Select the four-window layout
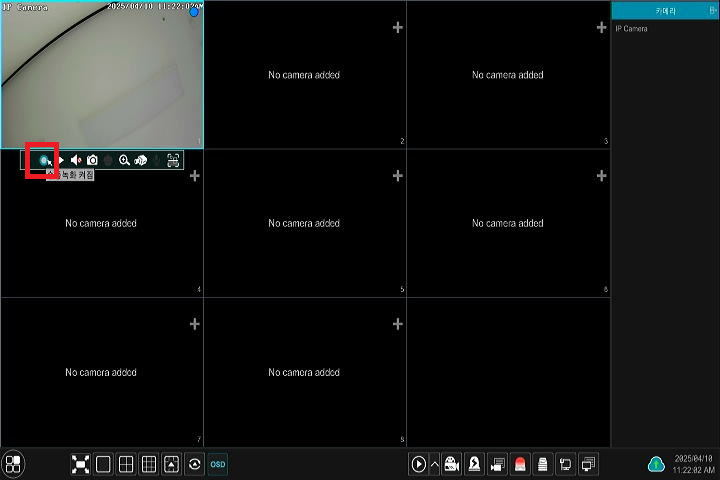Viewport: 720px width, 480px height. [126, 464]
